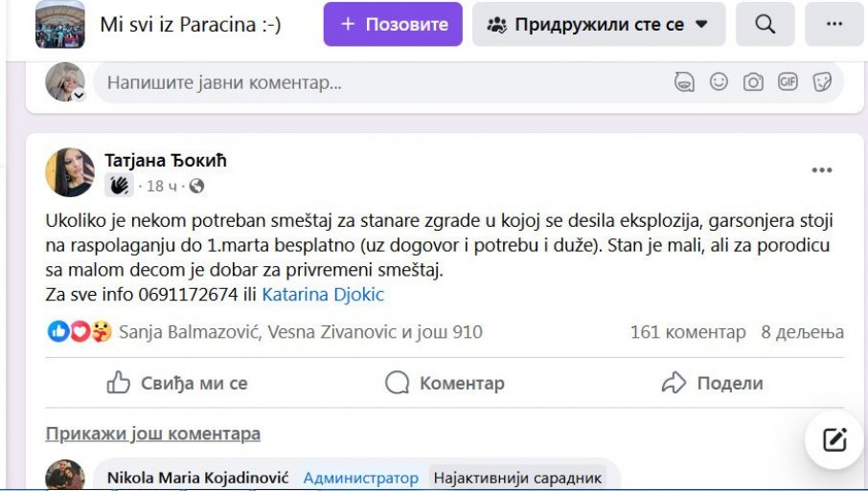
Task: Click the new message compose icon
Action: (x=834, y=439)
